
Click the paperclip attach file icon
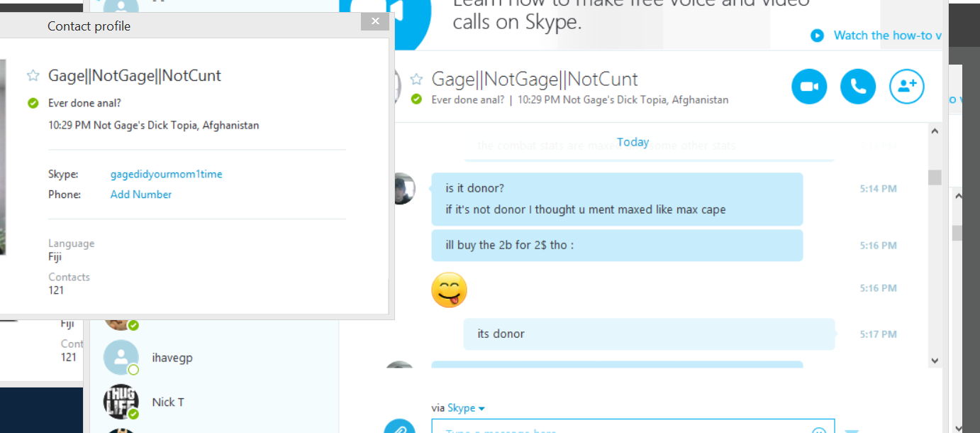(x=399, y=428)
